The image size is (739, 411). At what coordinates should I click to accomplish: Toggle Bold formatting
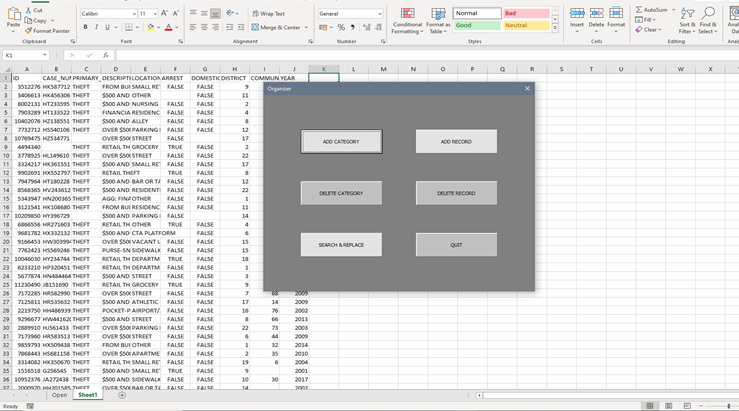pyautogui.click(x=85, y=28)
